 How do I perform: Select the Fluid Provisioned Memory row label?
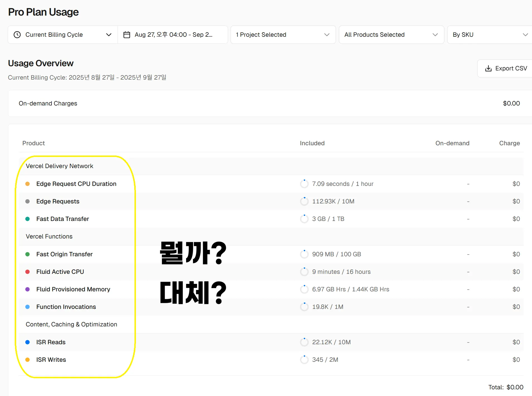pos(73,289)
